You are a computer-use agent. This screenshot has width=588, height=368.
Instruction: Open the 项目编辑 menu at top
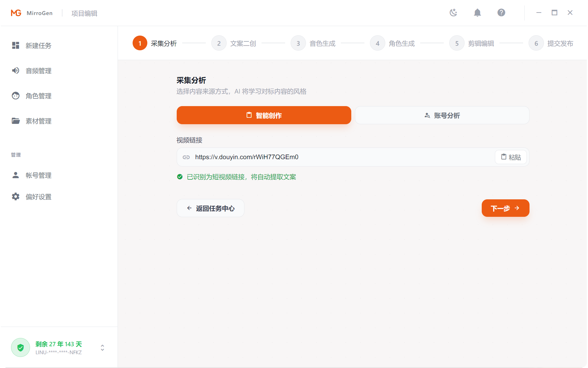[84, 13]
